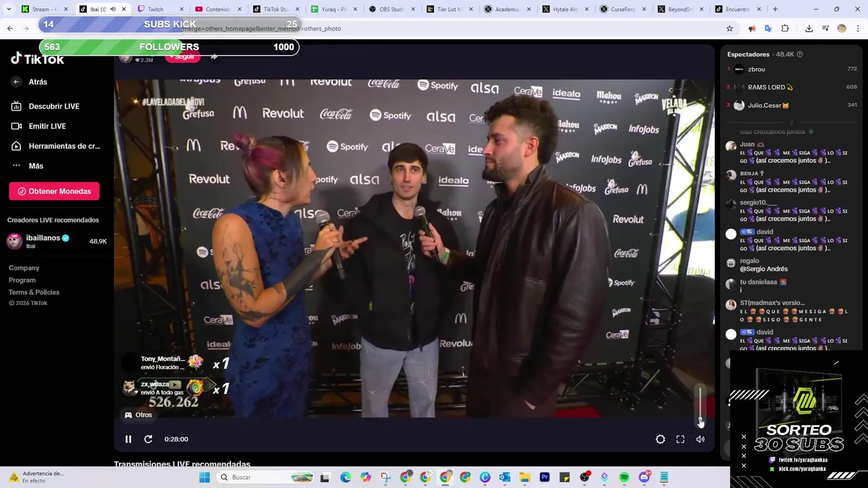
Task: Open Discord from the taskbar
Action: [x=644, y=477]
